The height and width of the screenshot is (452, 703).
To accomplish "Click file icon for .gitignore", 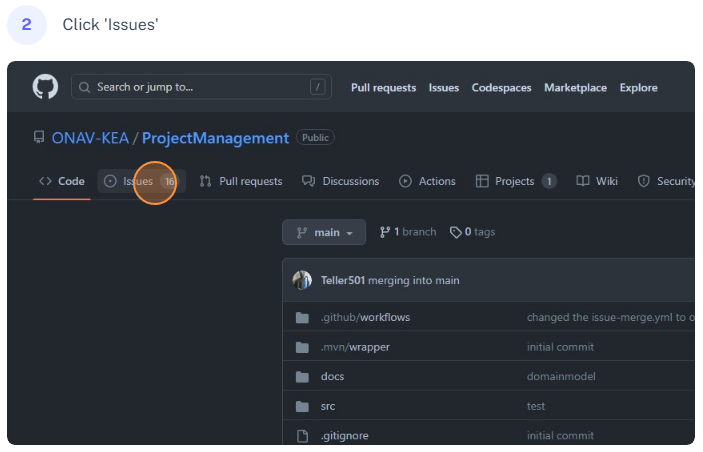I will [x=303, y=436].
